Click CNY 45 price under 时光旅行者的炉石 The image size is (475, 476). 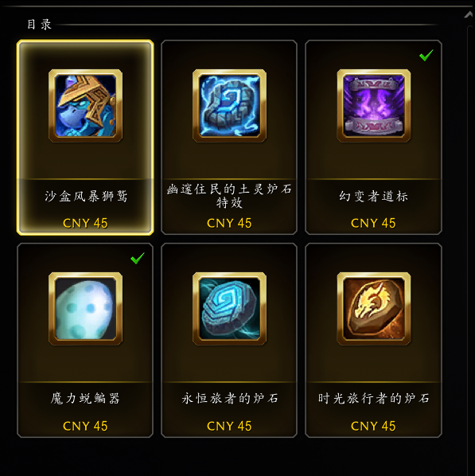373,426
